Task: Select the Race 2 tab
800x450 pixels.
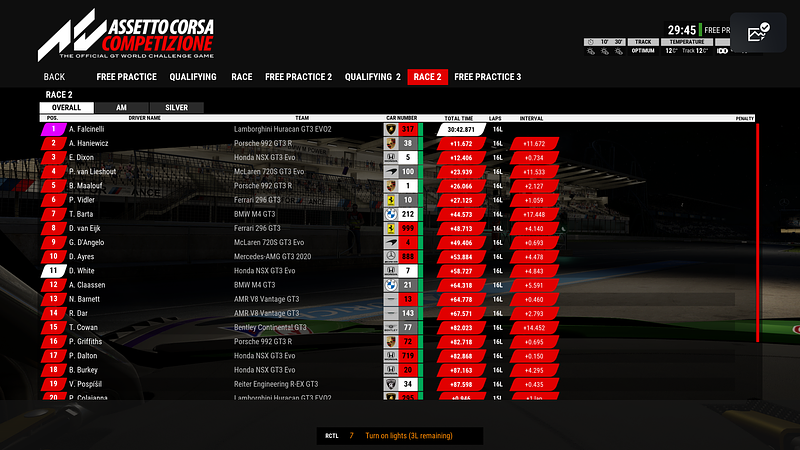Action: tap(428, 77)
